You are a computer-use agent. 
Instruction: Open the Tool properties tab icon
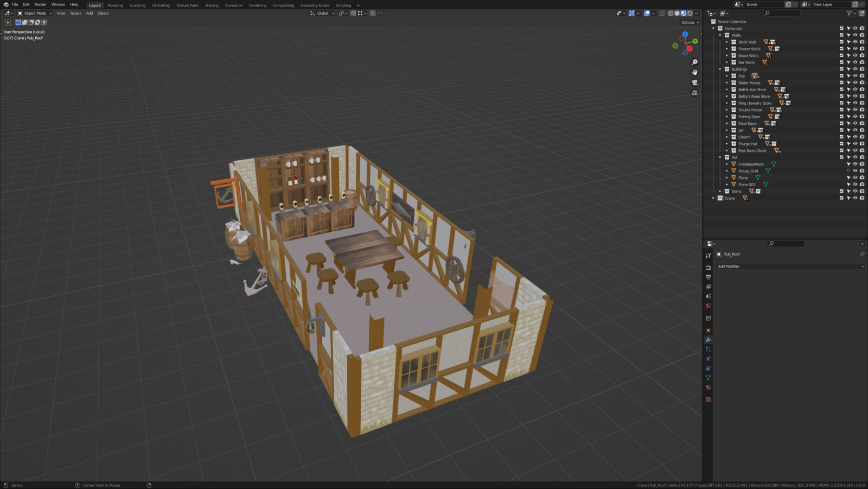pyautogui.click(x=708, y=255)
